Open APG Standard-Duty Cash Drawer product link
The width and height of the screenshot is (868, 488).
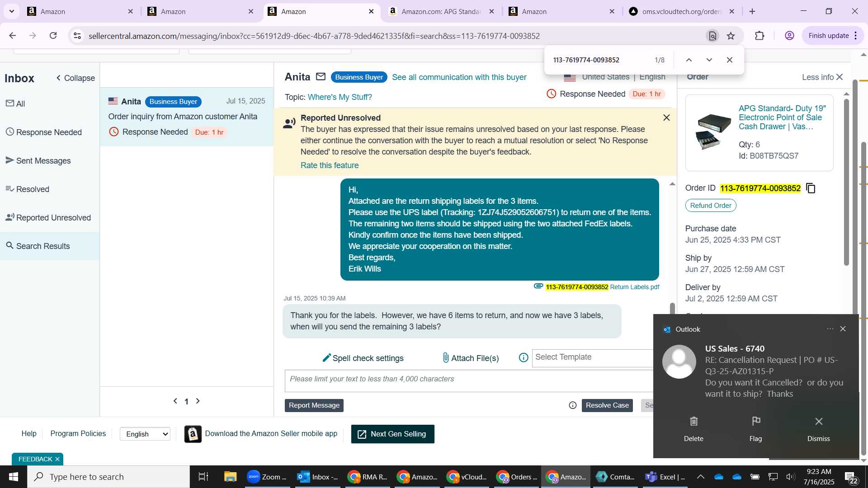(783, 117)
